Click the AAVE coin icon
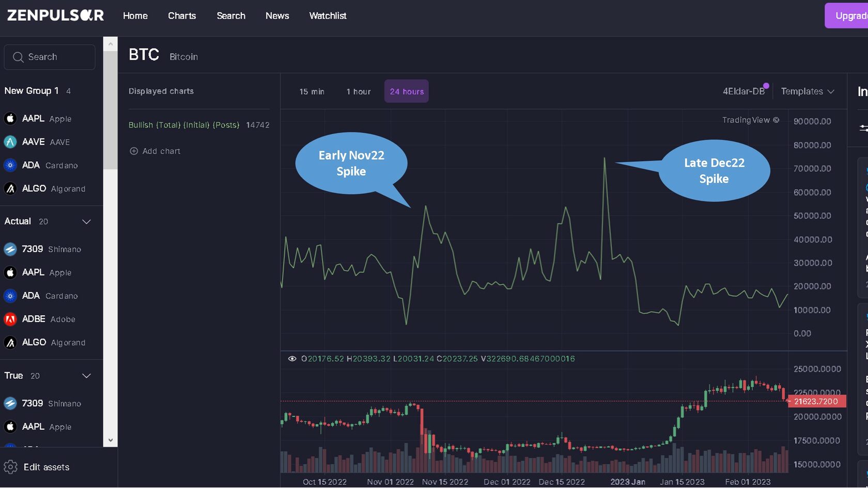Screen dimensions: 868x488 click(10, 142)
